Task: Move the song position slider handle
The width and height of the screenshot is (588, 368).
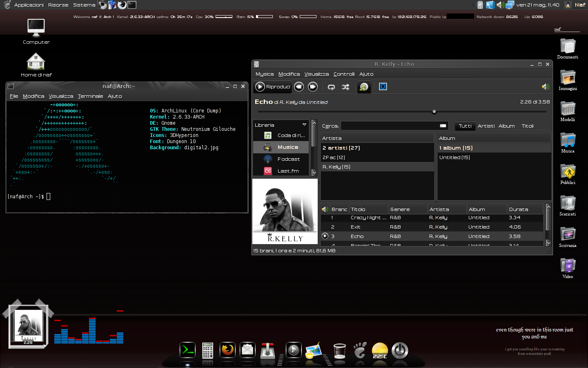Action: coord(434,112)
